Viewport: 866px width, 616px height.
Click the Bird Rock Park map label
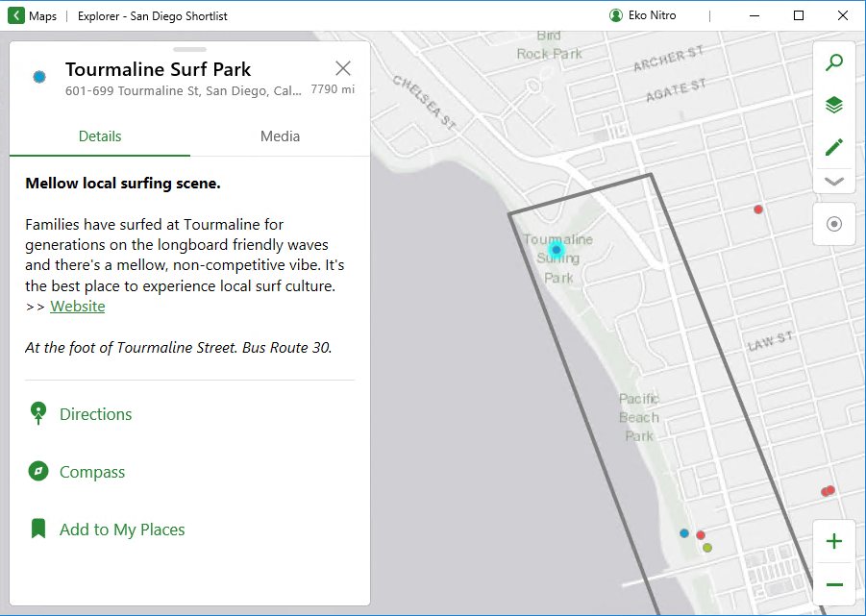click(549, 45)
